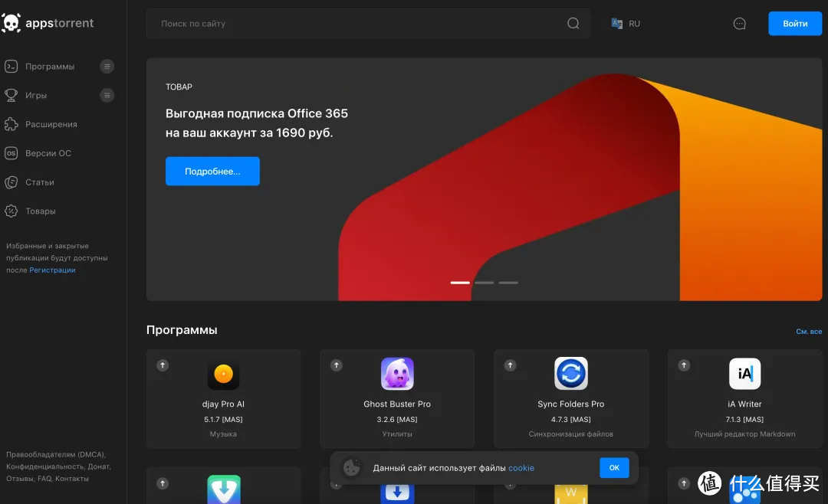
Task: Click the banner headline Выгодная подписка Office 365
Action: [257, 113]
